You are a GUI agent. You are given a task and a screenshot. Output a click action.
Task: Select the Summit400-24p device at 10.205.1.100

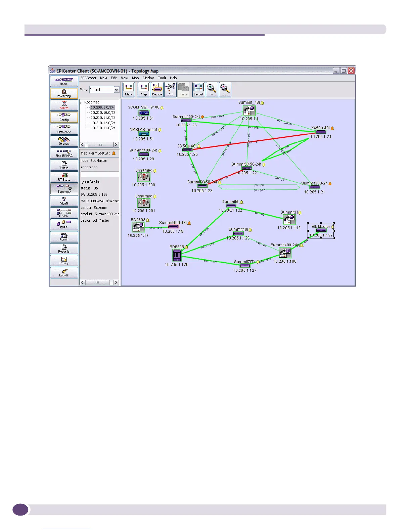point(284,253)
